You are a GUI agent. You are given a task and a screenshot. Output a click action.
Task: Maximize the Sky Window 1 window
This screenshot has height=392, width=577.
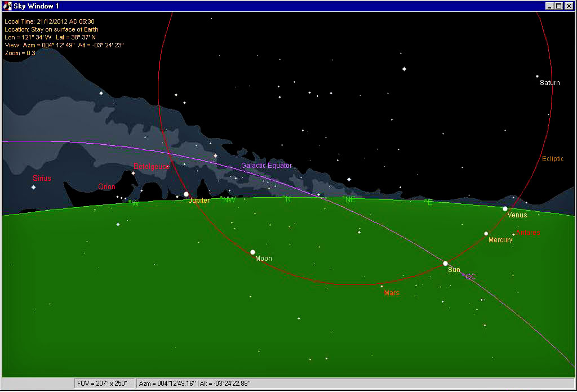pyautogui.click(x=558, y=6)
